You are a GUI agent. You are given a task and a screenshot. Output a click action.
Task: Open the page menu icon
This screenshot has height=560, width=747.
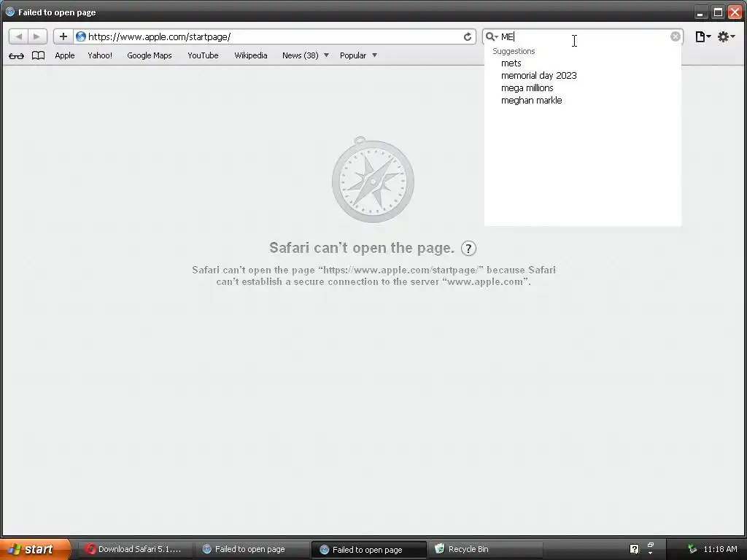click(x=703, y=36)
